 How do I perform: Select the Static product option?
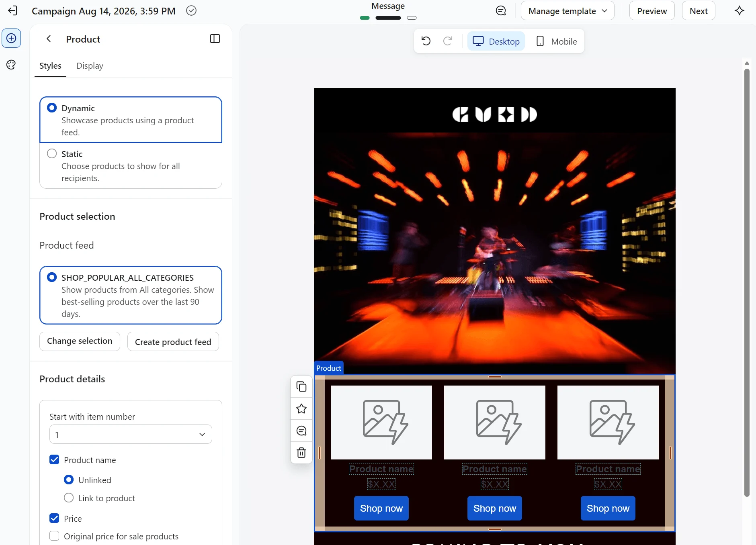pos(131,166)
